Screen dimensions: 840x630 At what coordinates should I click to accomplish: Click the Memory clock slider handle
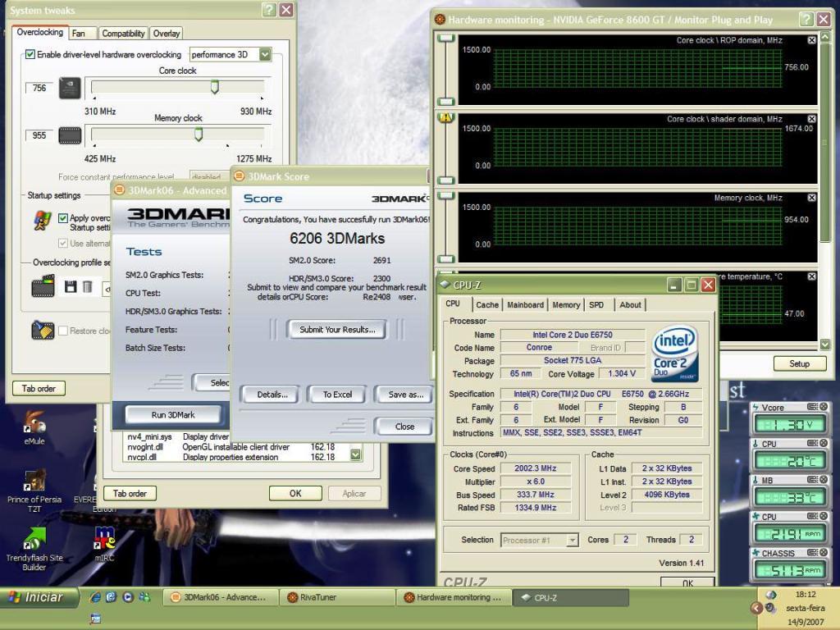point(199,134)
